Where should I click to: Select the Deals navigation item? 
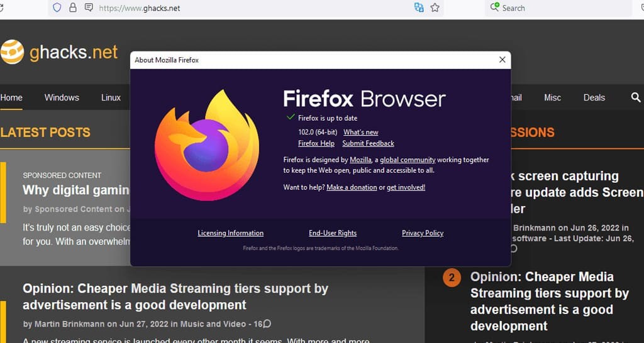pyautogui.click(x=594, y=97)
